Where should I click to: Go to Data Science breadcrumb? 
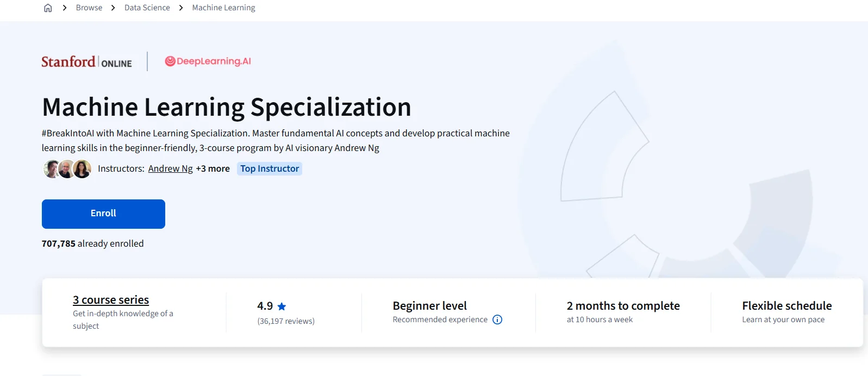147,8
